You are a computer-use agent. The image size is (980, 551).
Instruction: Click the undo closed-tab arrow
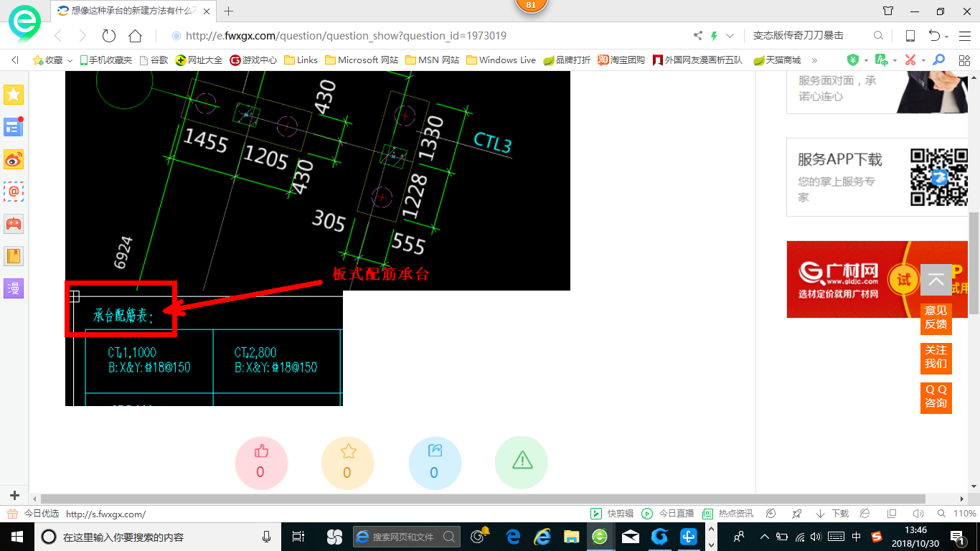[x=934, y=36]
